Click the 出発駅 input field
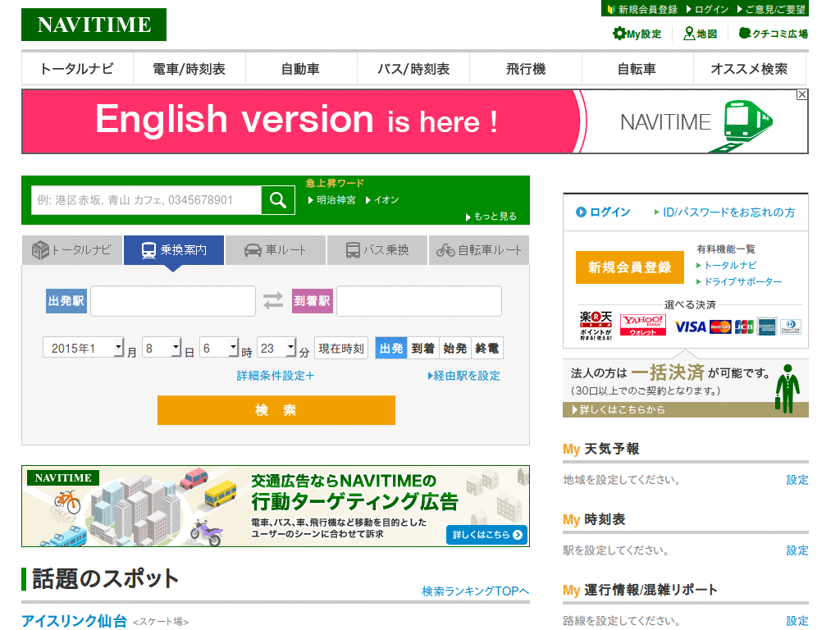The image size is (840, 630). pyautogui.click(x=173, y=300)
